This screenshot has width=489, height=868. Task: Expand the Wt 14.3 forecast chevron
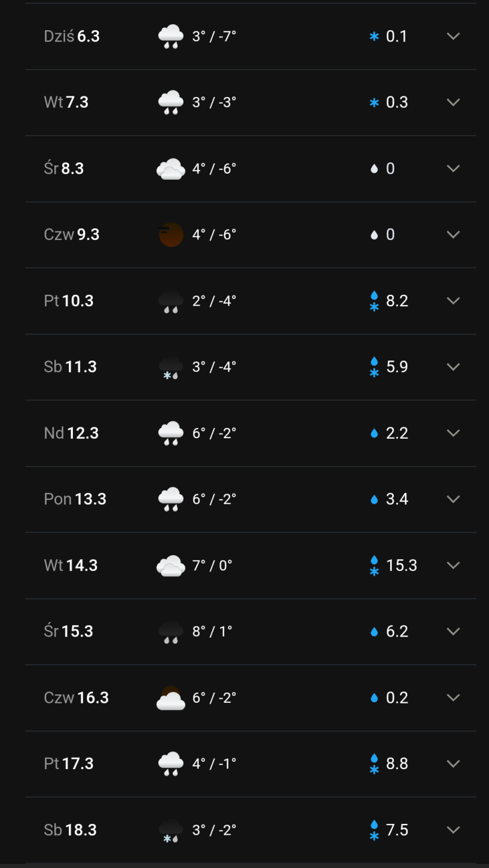point(453,565)
